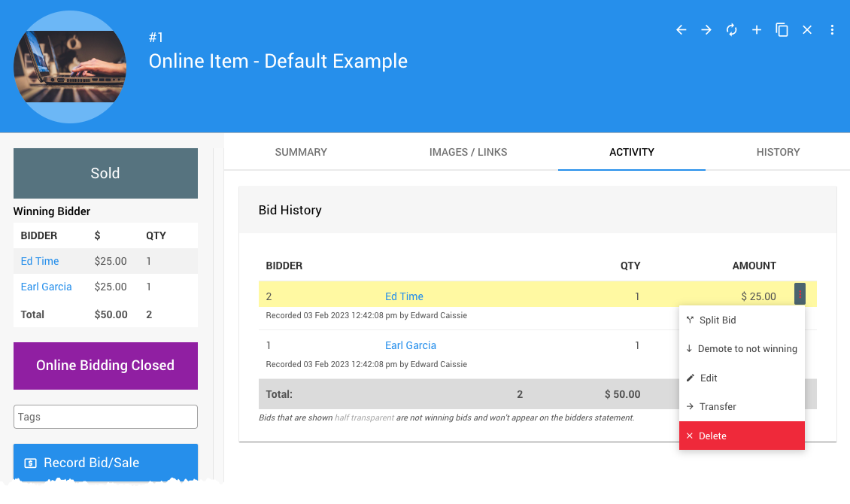Delete the bid via red Delete option
This screenshot has width=850, height=504.
pos(712,436)
